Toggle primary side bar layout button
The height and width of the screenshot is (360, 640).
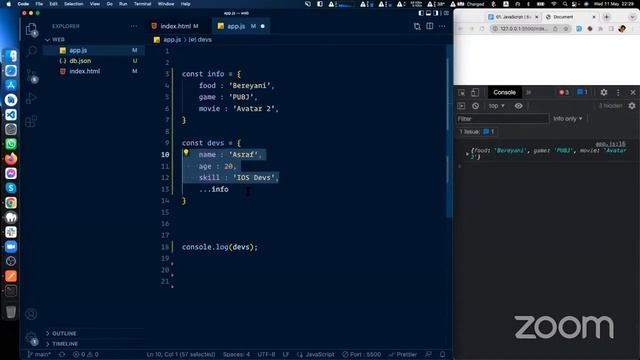click(x=421, y=13)
